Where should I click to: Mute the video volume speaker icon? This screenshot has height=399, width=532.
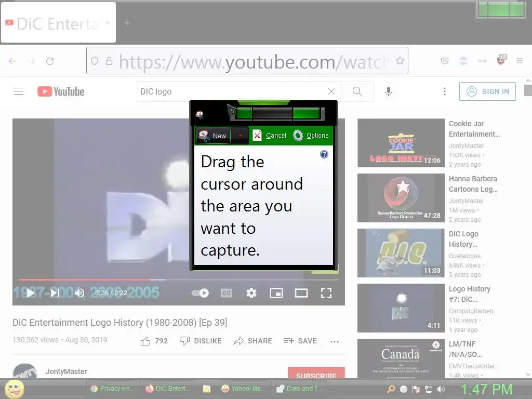(x=79, y=293)
